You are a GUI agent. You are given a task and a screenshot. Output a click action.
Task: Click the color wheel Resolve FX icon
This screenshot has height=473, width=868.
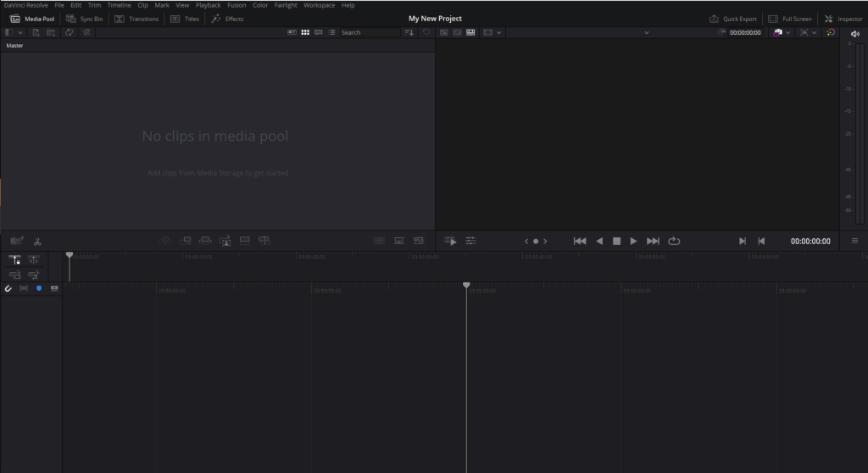(831, 33)
